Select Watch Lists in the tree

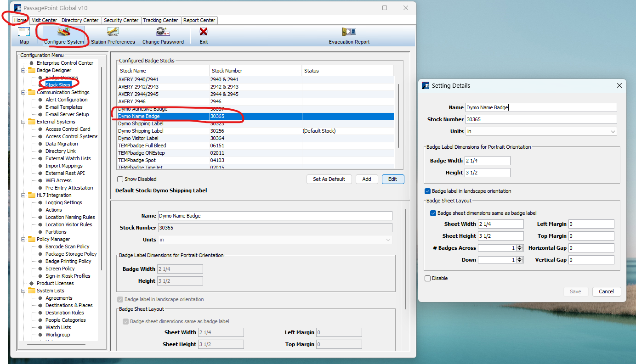(58, 327)
